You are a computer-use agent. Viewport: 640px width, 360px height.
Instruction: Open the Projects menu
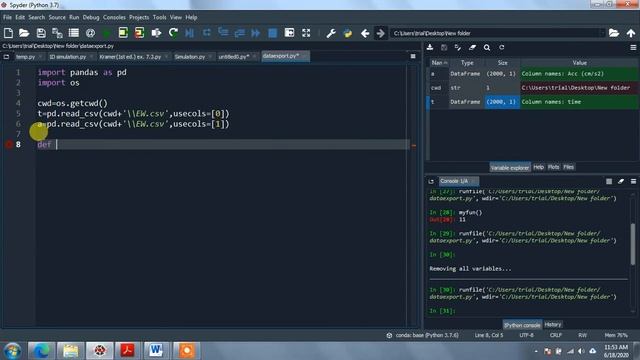click(x=139, y=17)
